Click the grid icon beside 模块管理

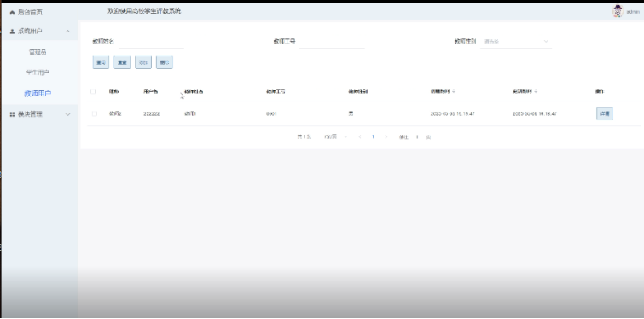pos(12,114)
